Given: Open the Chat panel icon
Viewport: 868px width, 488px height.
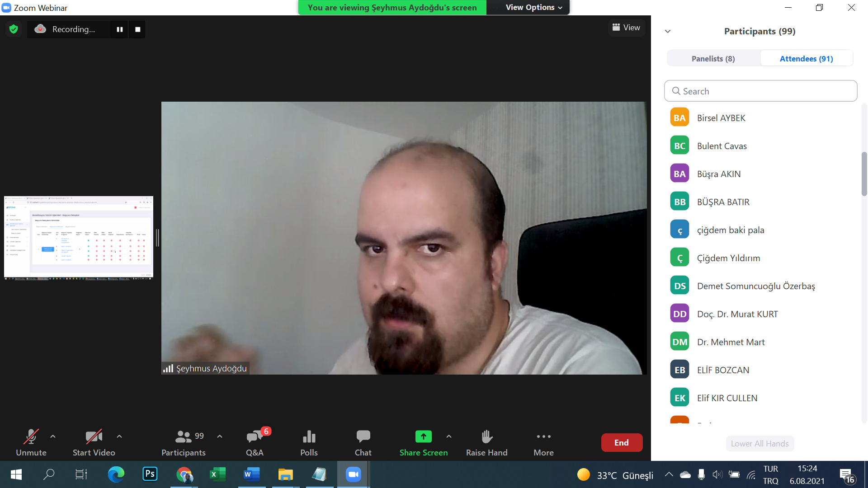Looking at the screenshot, I should 363,437.
